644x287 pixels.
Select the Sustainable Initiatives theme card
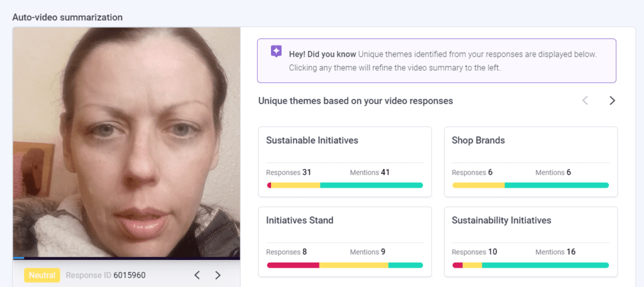345,161
